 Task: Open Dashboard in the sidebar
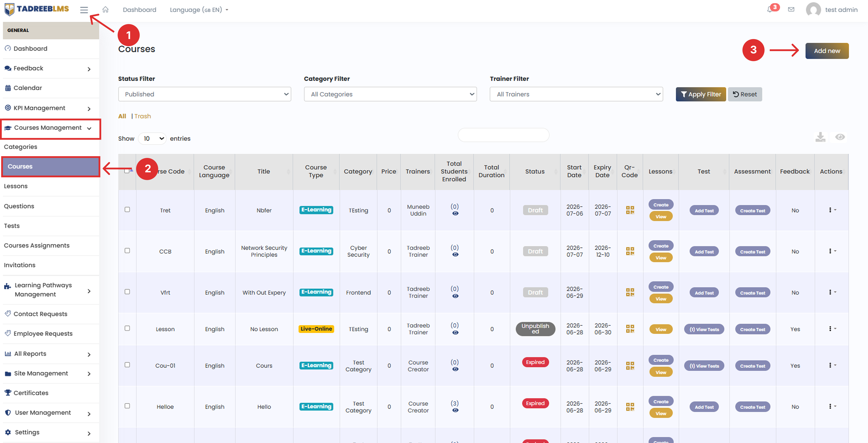(51, 49)
